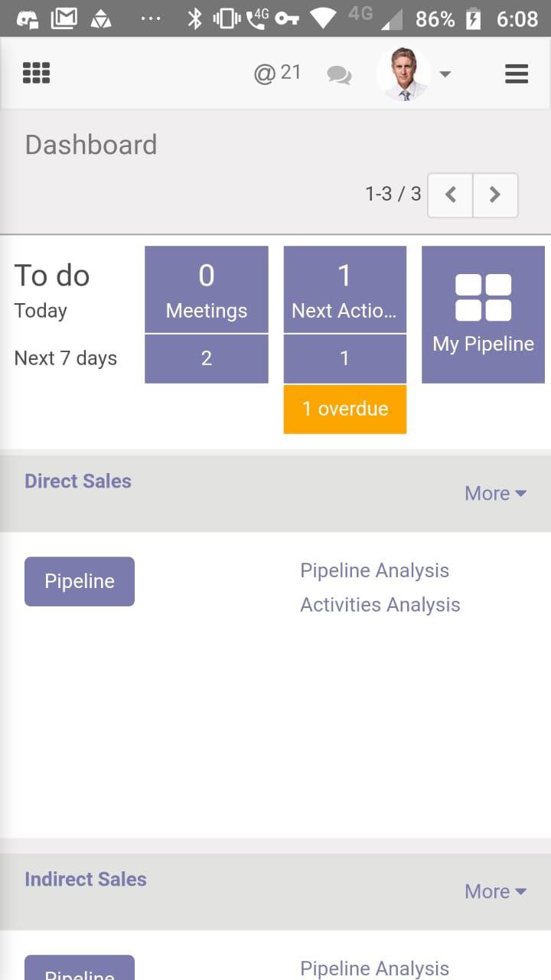Open the hamburger menu icon
Viewport: 551px width, 980px height.
(517, 73)
